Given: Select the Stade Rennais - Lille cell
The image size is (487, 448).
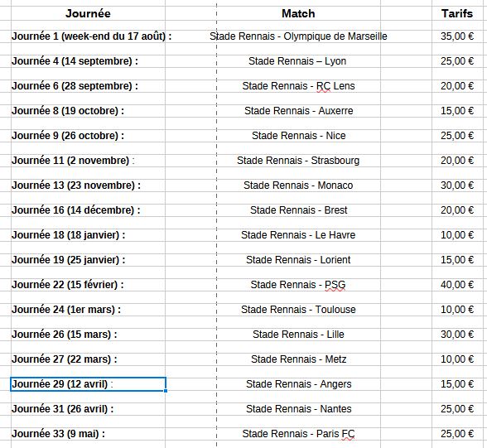Looking at the screenshot, I should (x=298, y=335).
